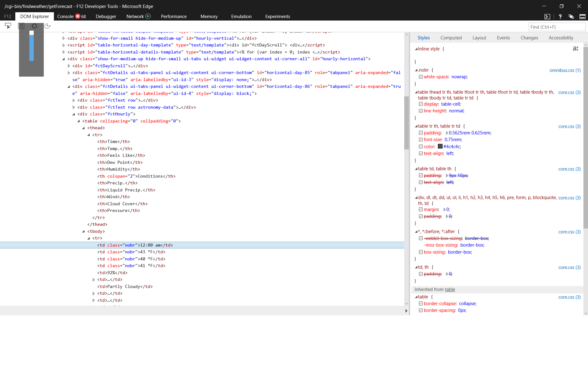Screen dimensions: 588x392
Task: Click the Network tab green play icon
Action: (x=148, y=16)
